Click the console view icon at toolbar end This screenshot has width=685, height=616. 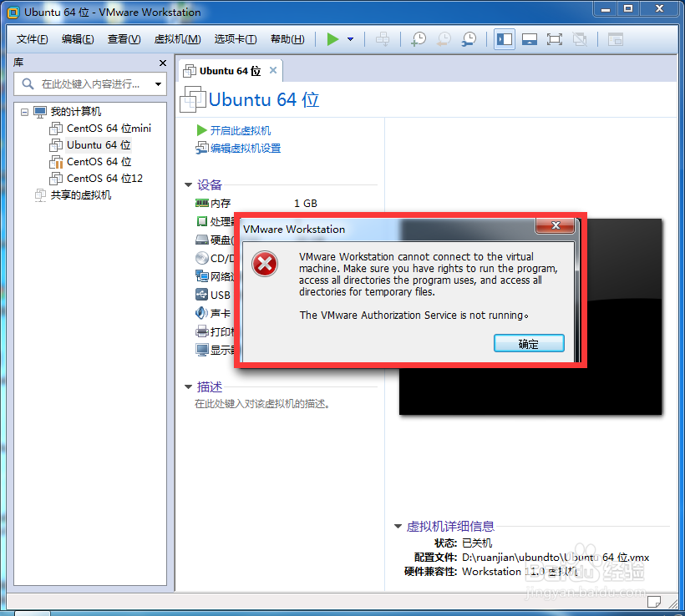click(x=616, y=39)
